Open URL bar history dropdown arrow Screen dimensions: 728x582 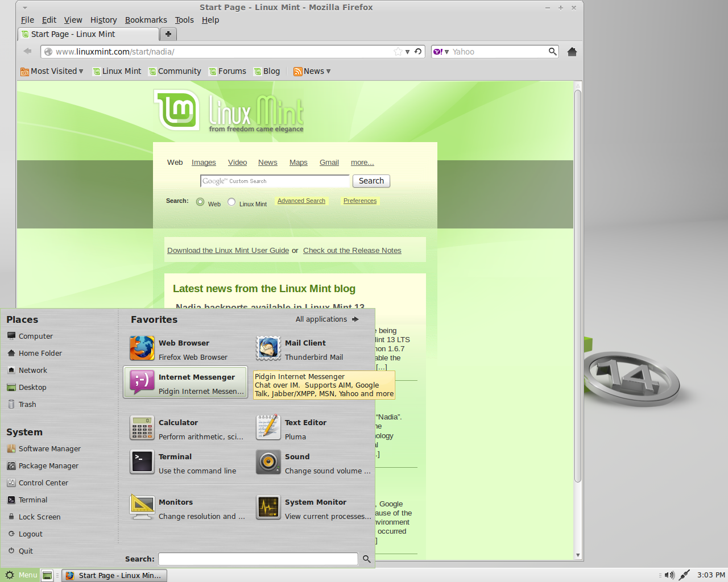pos(407,52)
